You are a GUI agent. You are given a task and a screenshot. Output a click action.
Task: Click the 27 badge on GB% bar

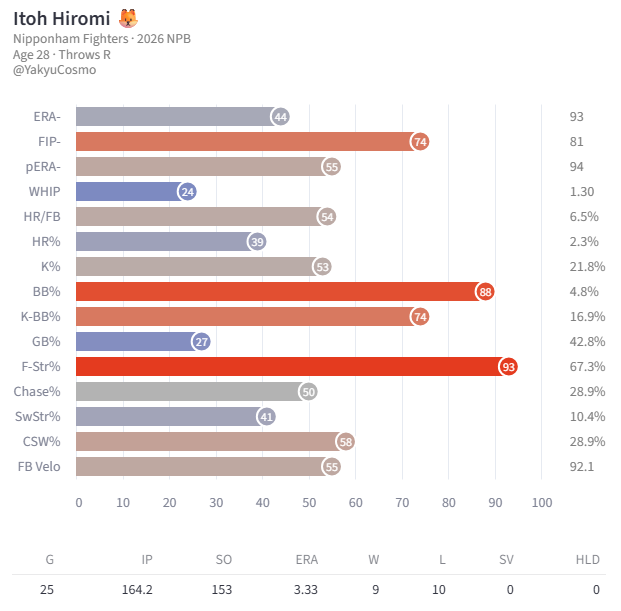tap(201, 342)
